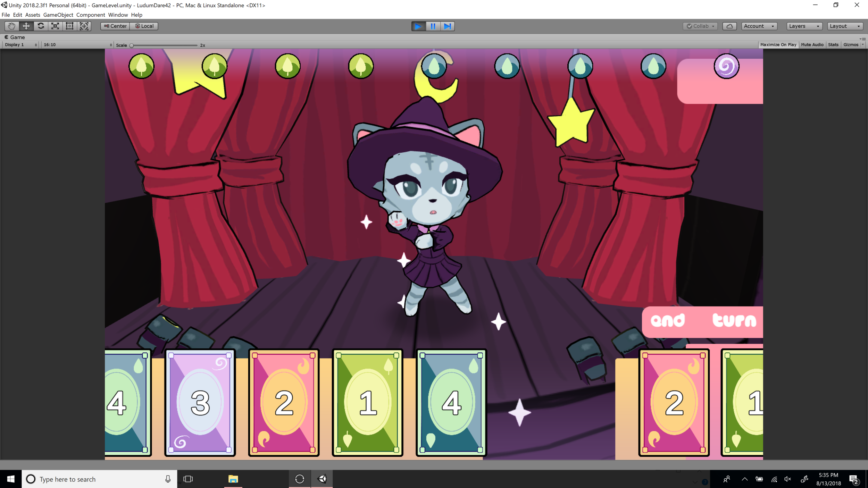Click the Game view Scale slider
Viewport: 868px width, 488px height.
[163, 45]
